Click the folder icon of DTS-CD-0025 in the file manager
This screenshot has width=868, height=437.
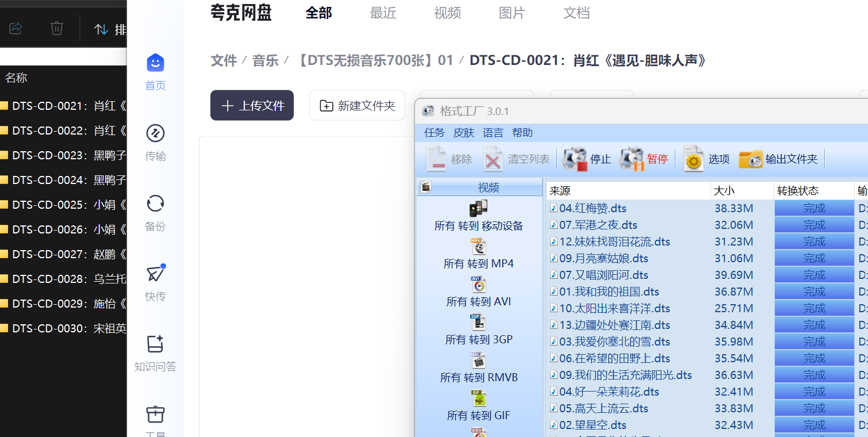pos(3,205)
